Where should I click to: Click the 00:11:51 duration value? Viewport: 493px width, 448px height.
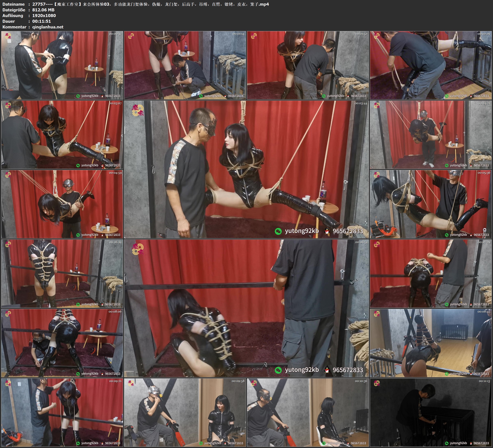42,21
